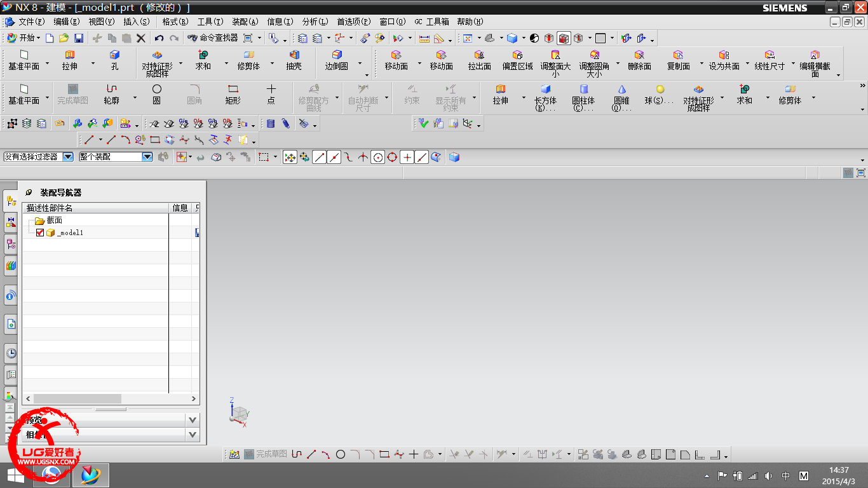The height and width of the screenshot is (488, 868).
Task: Open the 装配(A) menu
Action: [245, 22]
